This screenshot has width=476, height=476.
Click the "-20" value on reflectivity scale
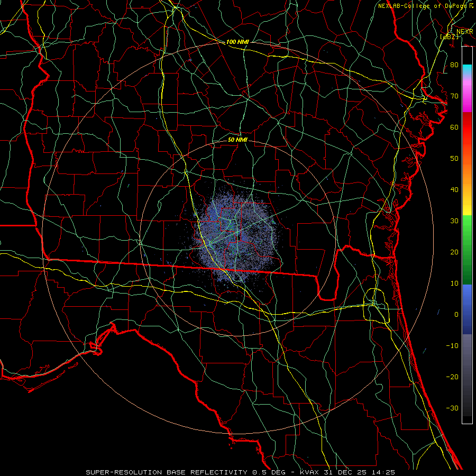pyautogui.click(x=452, y=377)
